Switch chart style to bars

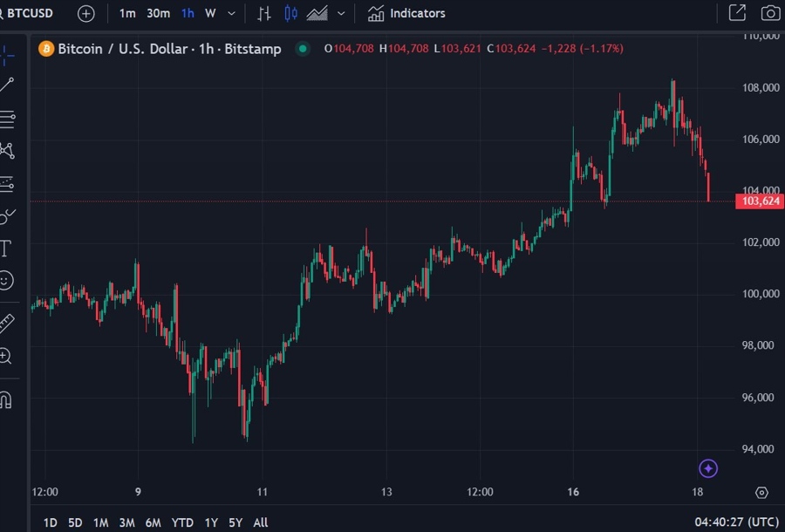(263, 13)
